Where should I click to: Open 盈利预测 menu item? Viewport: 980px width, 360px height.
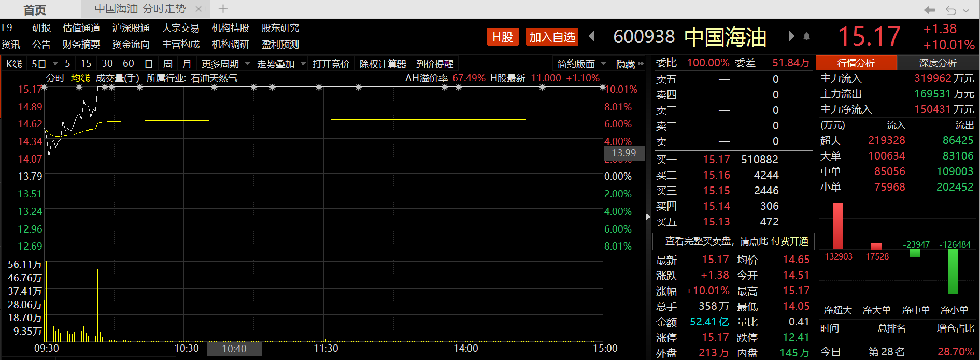(280, 45)
